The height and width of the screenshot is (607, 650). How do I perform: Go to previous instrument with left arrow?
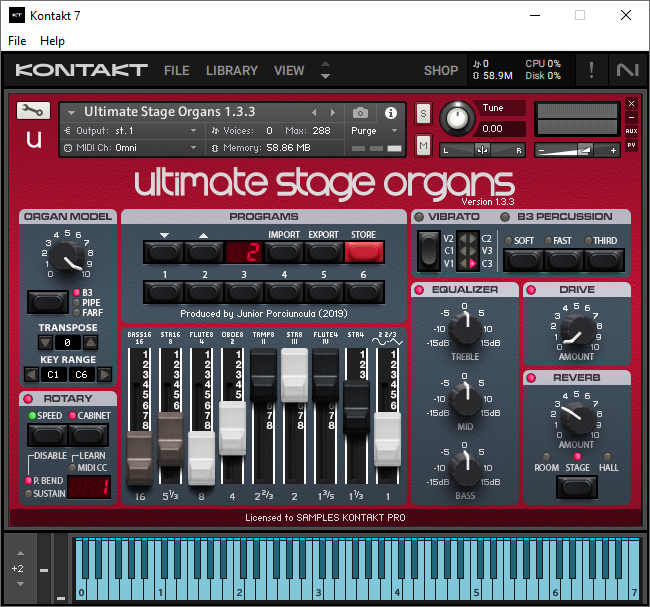click(x=314, y=112)
